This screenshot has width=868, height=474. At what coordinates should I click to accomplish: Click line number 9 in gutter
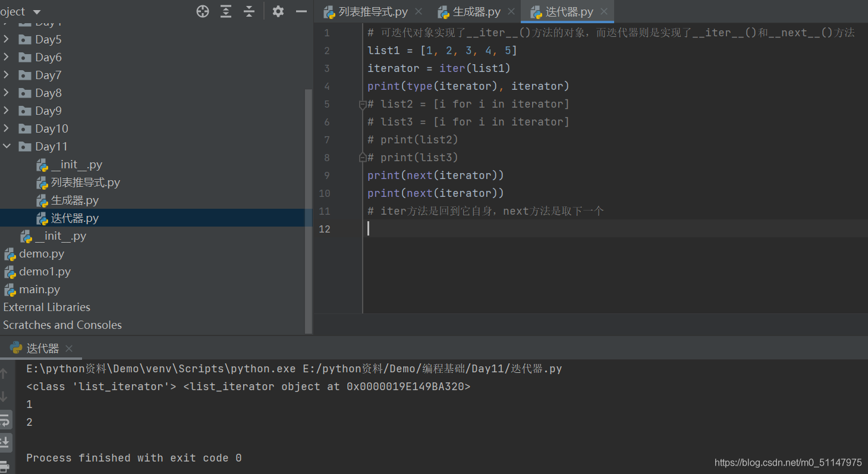[x=326, y=175]
